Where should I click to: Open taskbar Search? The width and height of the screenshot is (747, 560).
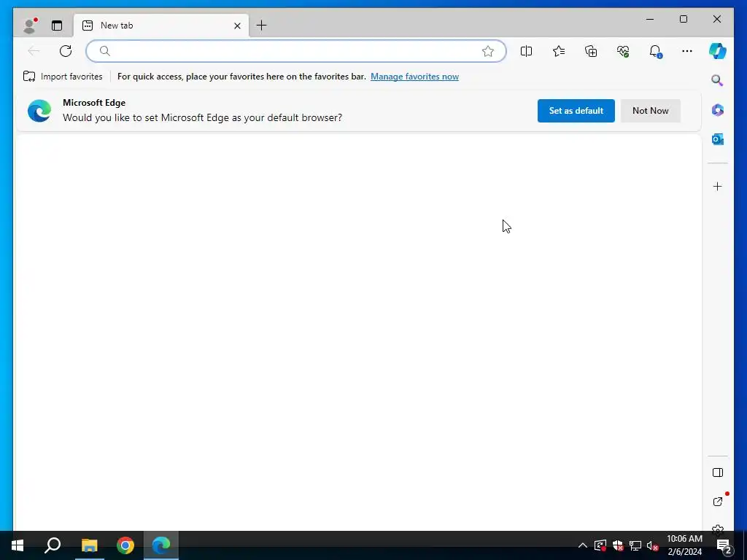pyautogui.click(x=53, y=545)
